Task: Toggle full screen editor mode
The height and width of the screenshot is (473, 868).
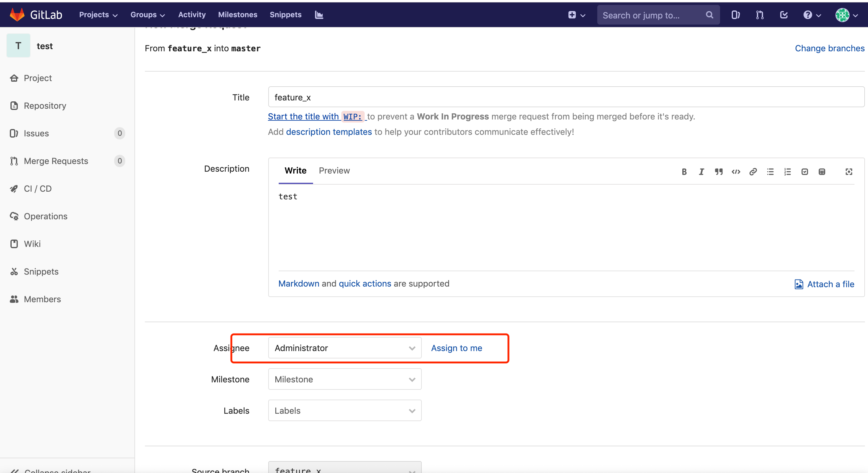Action: 848,172
